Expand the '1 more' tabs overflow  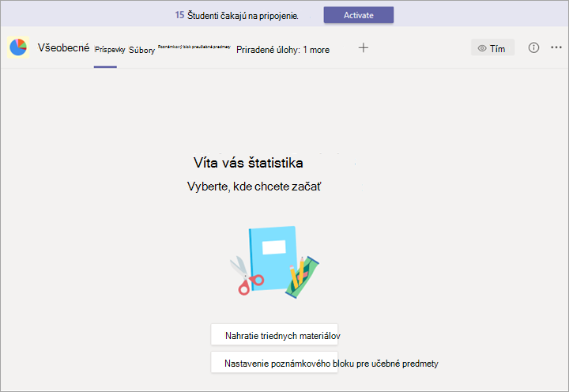coord(316,50)
